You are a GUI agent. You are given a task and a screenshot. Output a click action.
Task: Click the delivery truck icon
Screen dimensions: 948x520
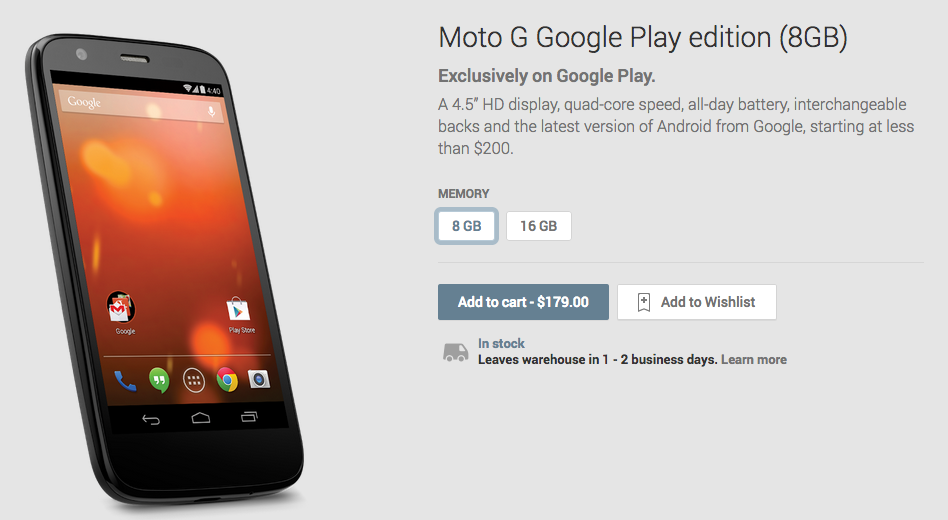[455, 352]
